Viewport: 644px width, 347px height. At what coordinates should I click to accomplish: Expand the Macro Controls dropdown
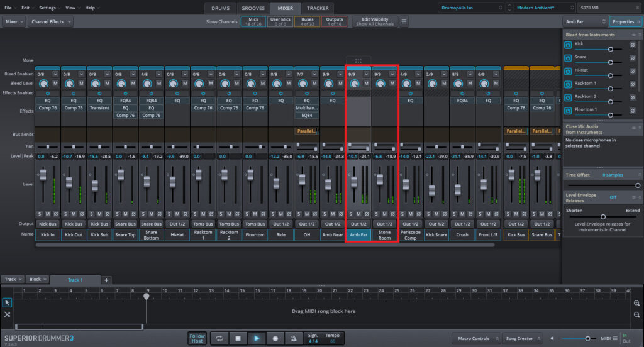(x=476, y=338)
